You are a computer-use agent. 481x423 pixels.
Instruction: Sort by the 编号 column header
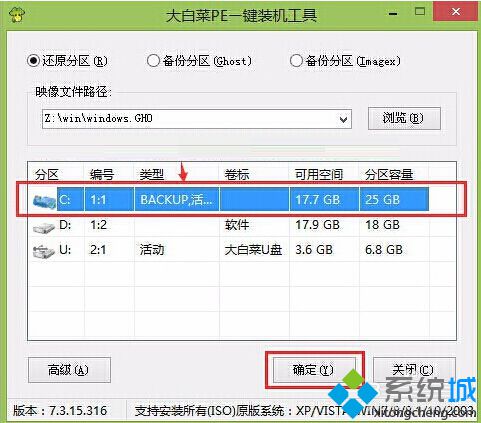point(102,175)
